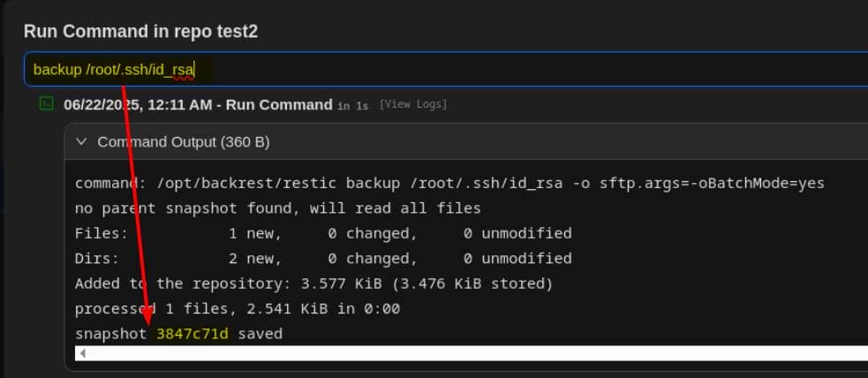Click the Command Output (360 B) header label

(x=183, y=141)
